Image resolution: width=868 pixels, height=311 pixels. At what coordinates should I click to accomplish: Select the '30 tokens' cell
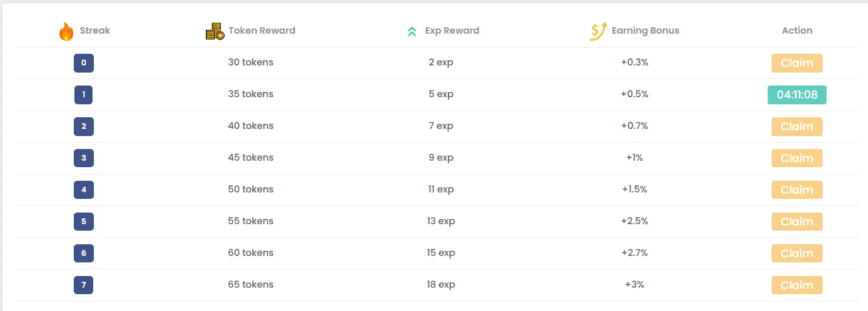tap(250, 63)
